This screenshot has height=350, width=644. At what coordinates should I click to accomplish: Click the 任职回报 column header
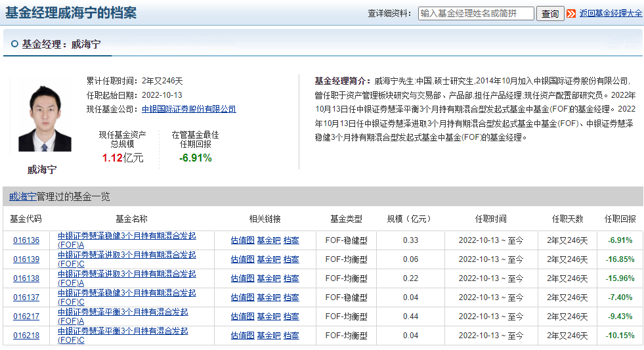click(620, 219)
